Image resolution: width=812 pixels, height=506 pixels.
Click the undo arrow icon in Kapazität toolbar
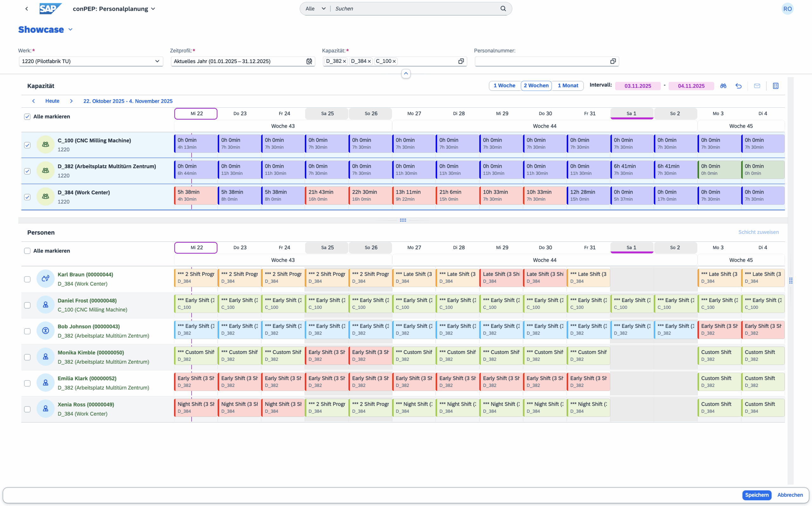click(x=738, y=86)
